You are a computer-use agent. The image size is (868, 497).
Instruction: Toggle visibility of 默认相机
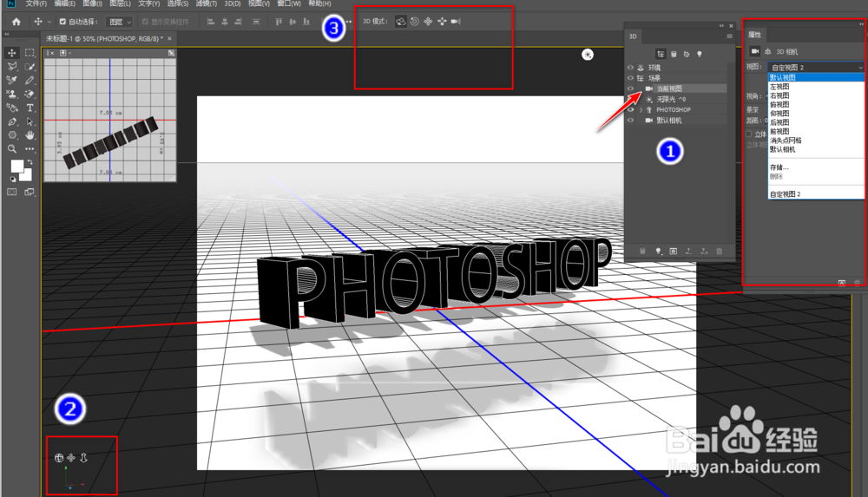point(630,120)
